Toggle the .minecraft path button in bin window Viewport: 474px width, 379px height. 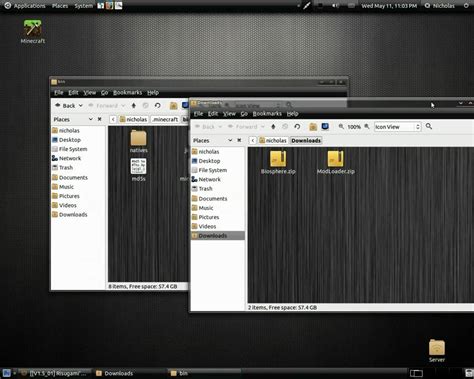pos(165,119)
